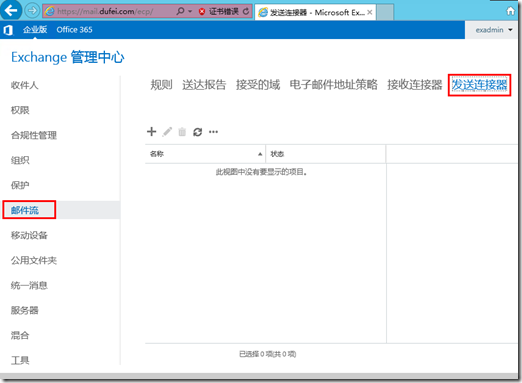Sort by the 名称 column arrow
The image size is (522, 383).
(260, 154)
